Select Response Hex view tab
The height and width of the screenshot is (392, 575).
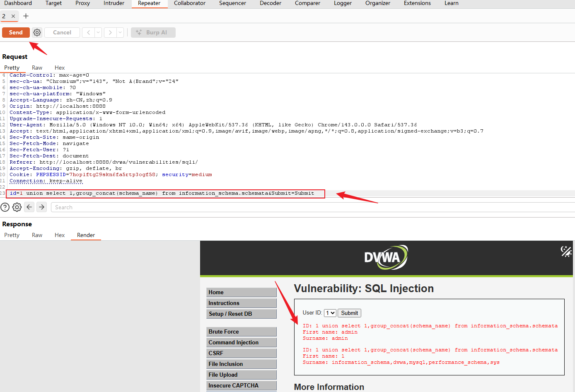pyautogui.click(x=60, y=235)
